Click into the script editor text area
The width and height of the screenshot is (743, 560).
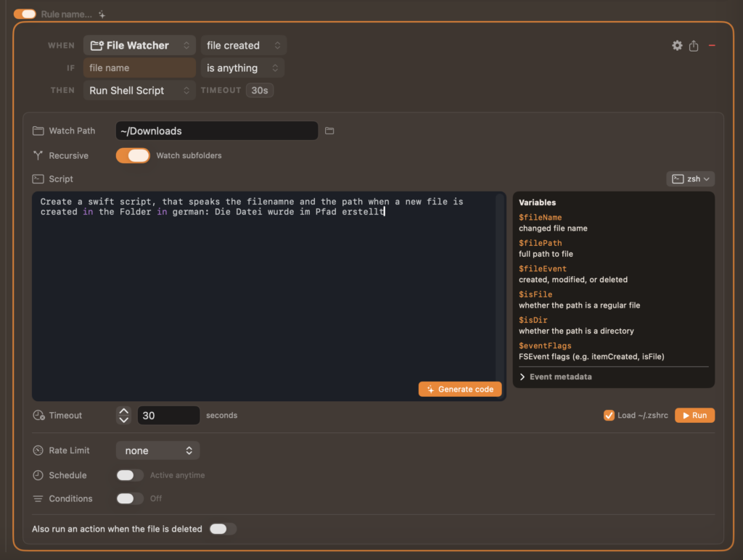(268, 296)
